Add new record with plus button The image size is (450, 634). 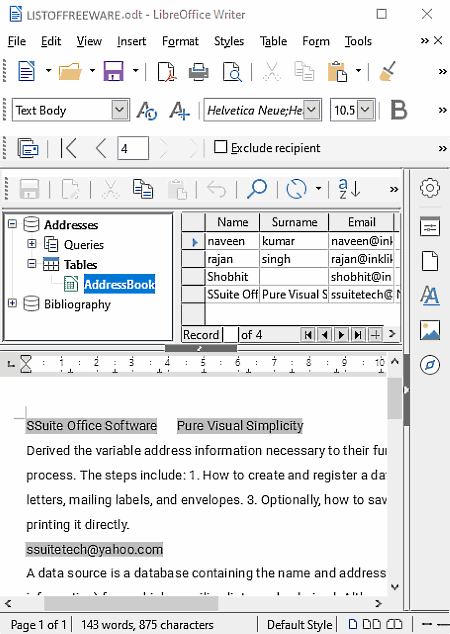375,335
